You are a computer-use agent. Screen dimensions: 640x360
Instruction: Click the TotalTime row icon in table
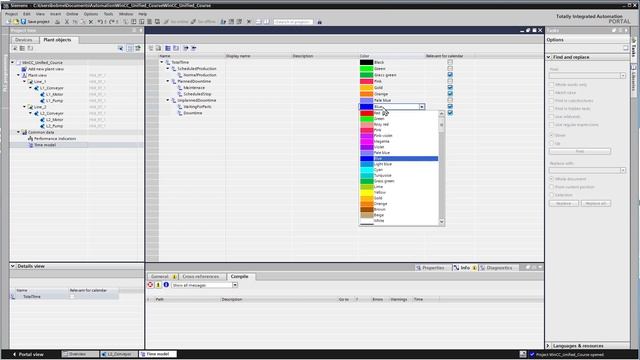point(168,62)
